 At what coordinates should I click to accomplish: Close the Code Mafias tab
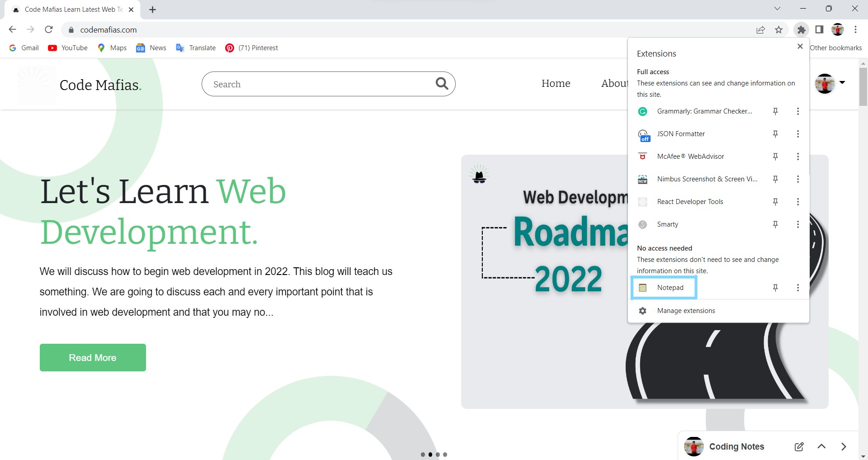[131, 9]
